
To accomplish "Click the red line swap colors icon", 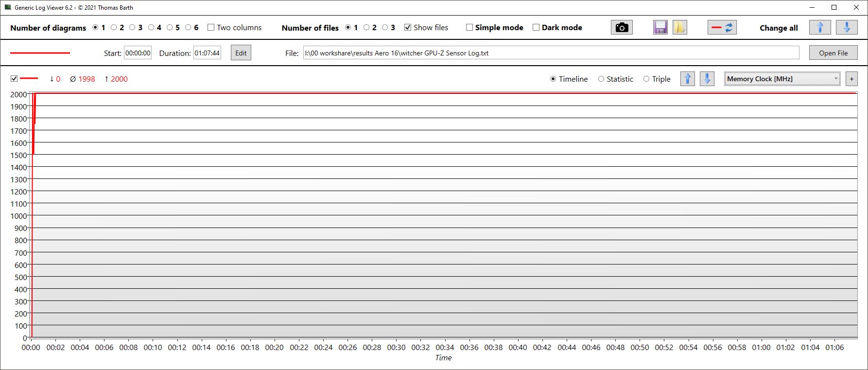I will (722, 28).
